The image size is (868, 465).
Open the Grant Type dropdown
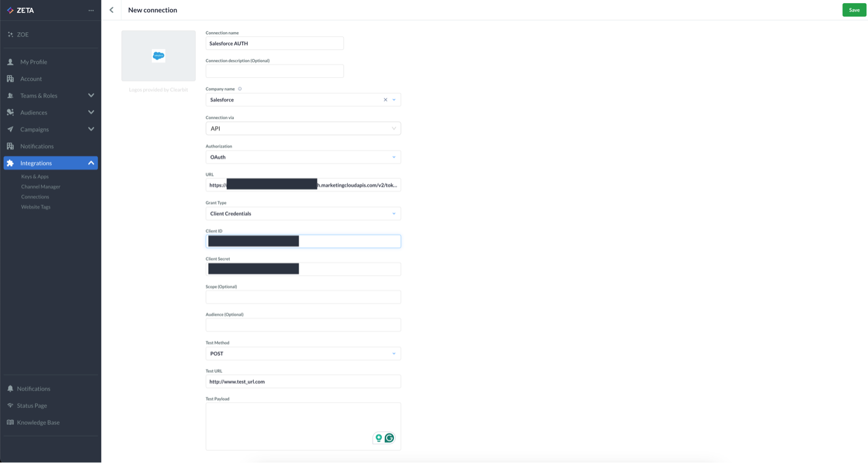[303, 214]
